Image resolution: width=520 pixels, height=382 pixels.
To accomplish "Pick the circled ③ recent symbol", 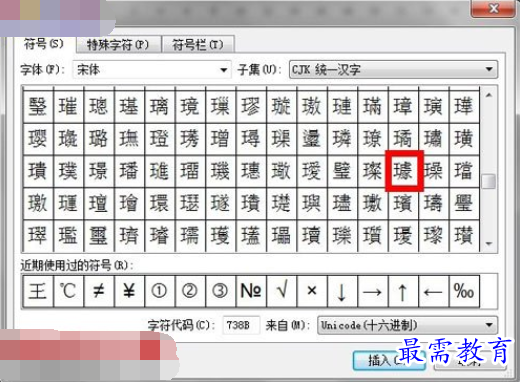I will point(220,291).
